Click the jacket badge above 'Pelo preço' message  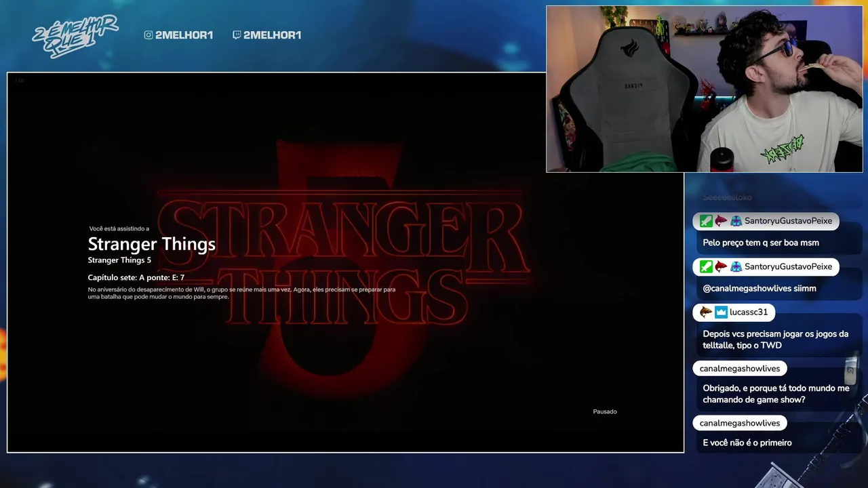tap(736, 221)
